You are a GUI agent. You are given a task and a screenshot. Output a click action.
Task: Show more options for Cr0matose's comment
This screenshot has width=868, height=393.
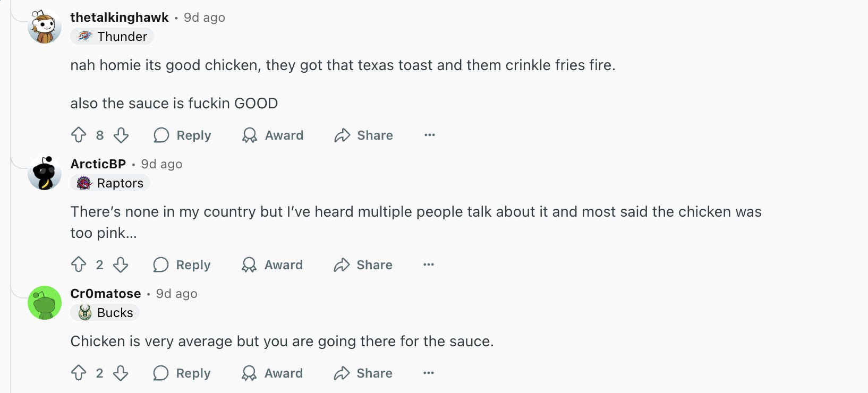[429, 373]
